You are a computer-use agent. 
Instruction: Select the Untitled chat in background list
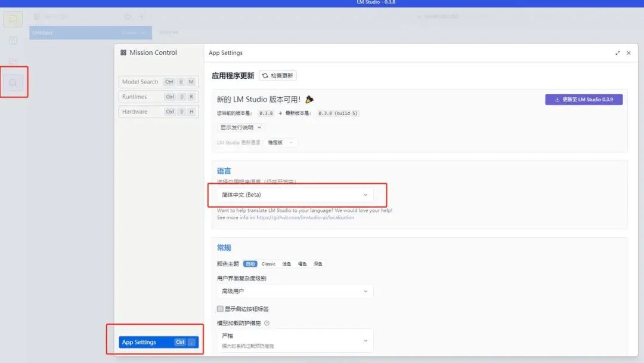[91, 32]
